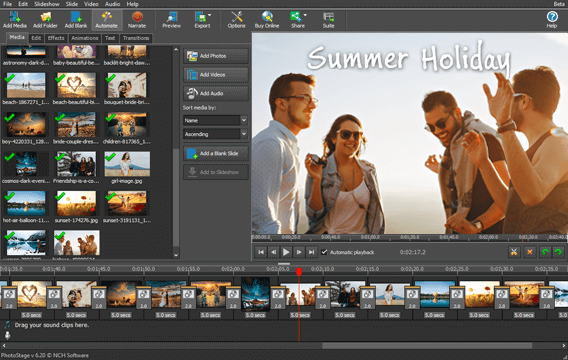Click the preview time ruler
Image resolution: width=568 pixels, height=360 pixels.
[x=409, y=237]
